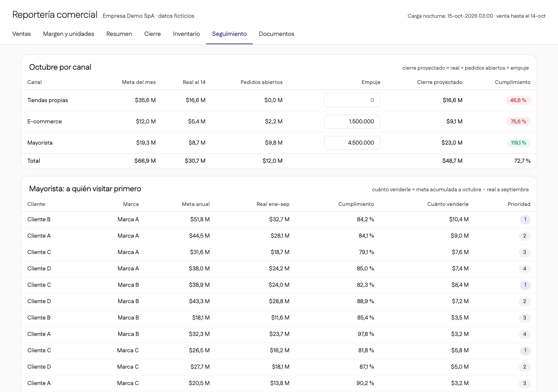Click the Seguimiento tab

229,34
